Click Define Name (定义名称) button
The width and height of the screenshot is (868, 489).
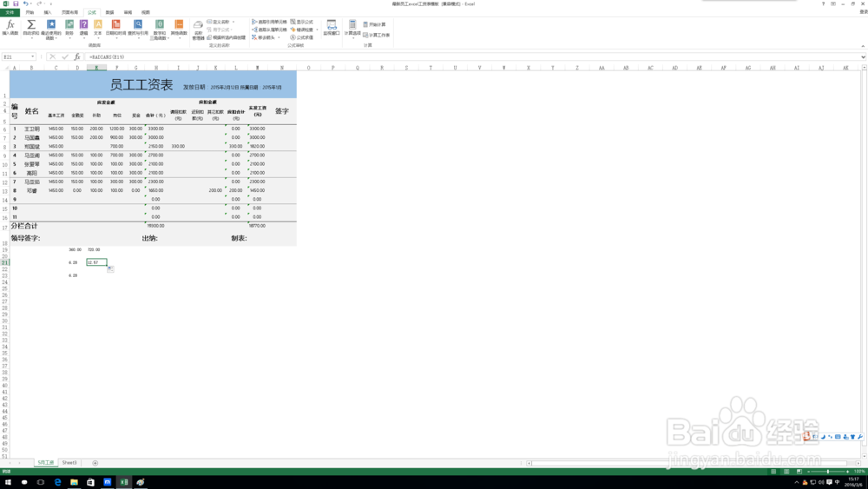tap(219, 23)
